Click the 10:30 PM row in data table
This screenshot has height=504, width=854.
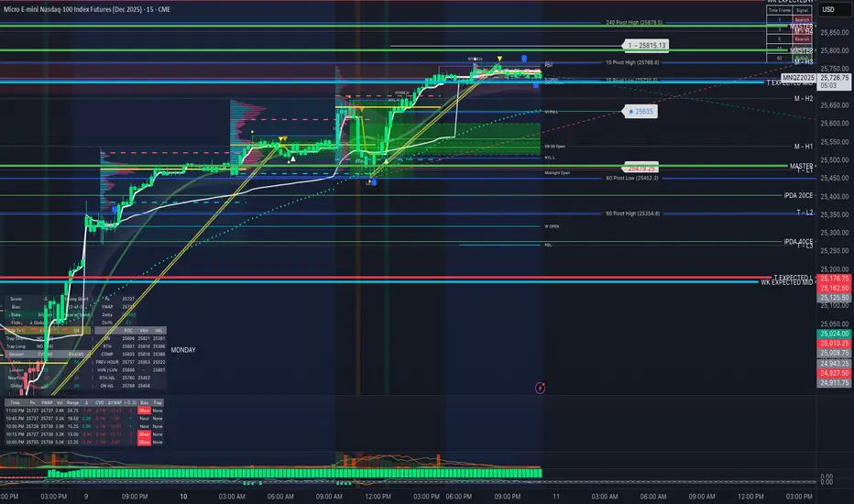pyautogui.click(x=84, y=426)
